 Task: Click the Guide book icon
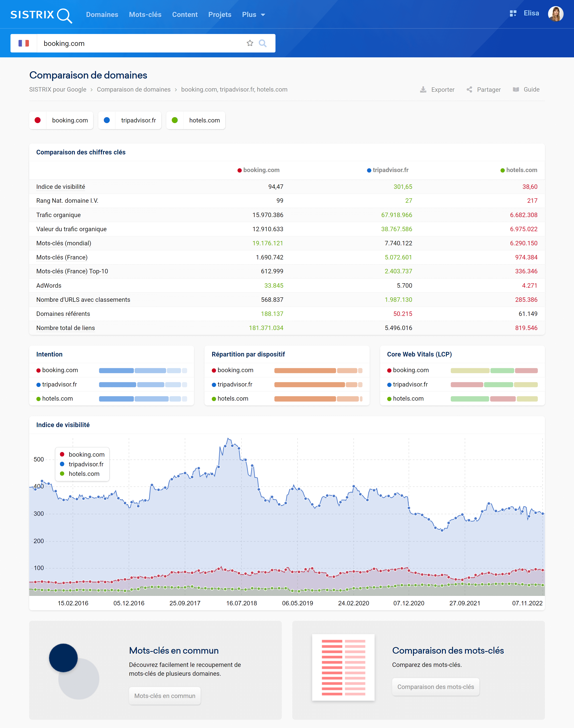coord(516,90)
